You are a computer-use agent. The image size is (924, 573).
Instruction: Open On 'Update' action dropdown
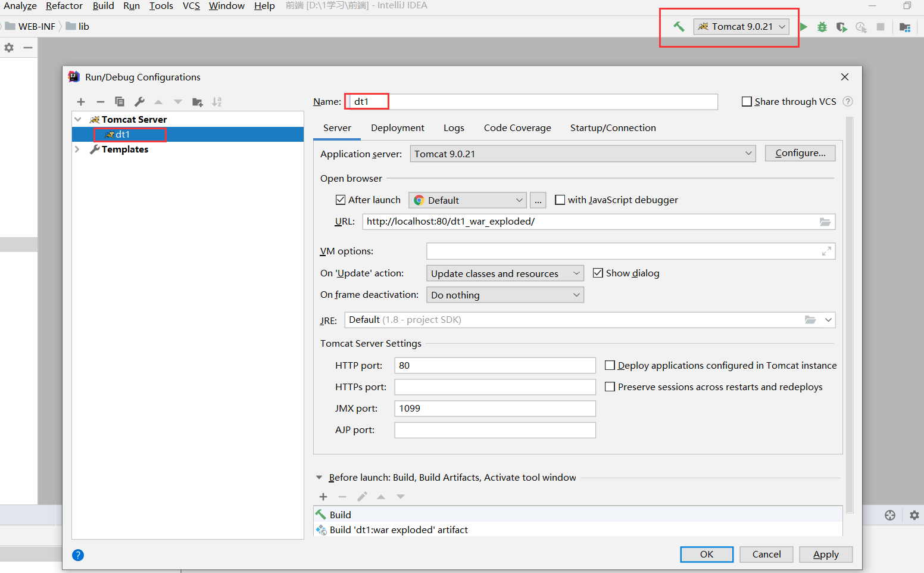click(x=505, y=273)
